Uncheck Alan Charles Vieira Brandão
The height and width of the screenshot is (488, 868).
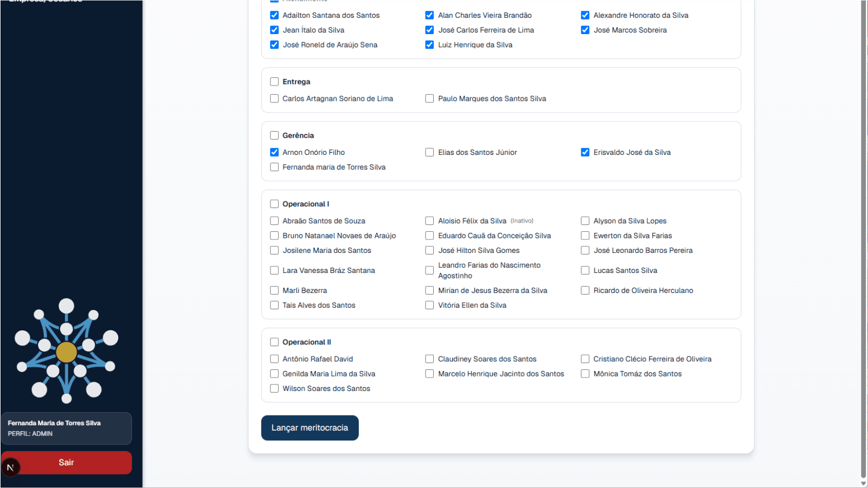pyautogui.click(x=429, y=15)
